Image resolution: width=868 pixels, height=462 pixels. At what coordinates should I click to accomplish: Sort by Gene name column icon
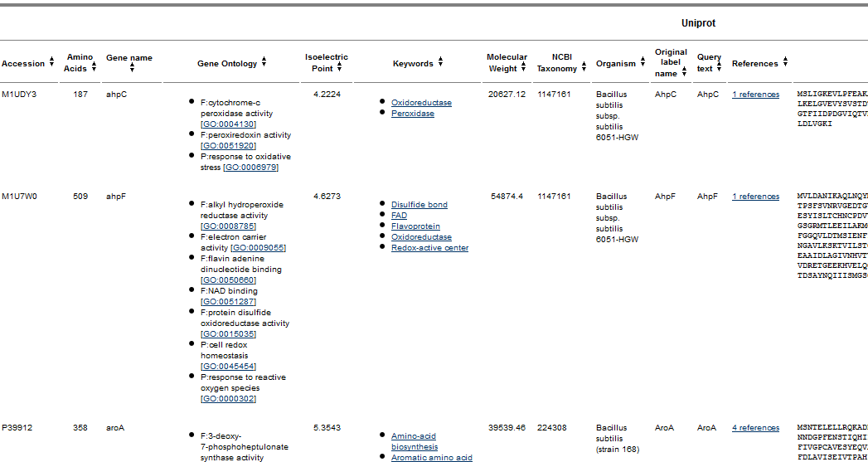point(129,69)
